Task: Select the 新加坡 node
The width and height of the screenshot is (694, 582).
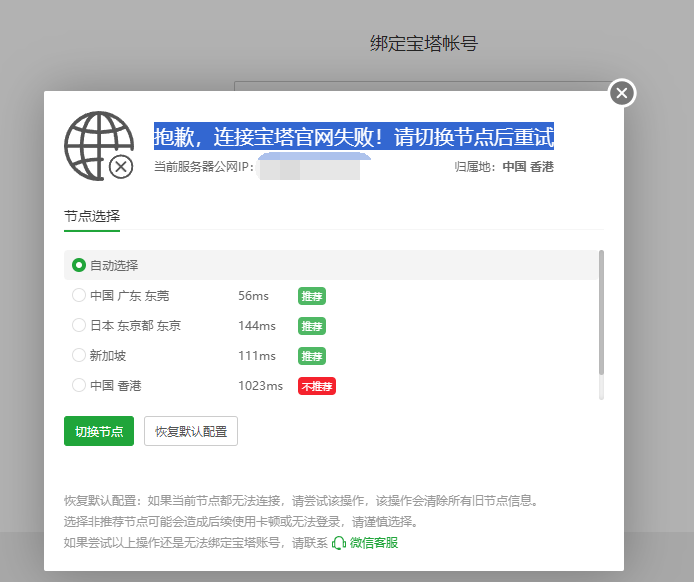Action: coord(79,355)
